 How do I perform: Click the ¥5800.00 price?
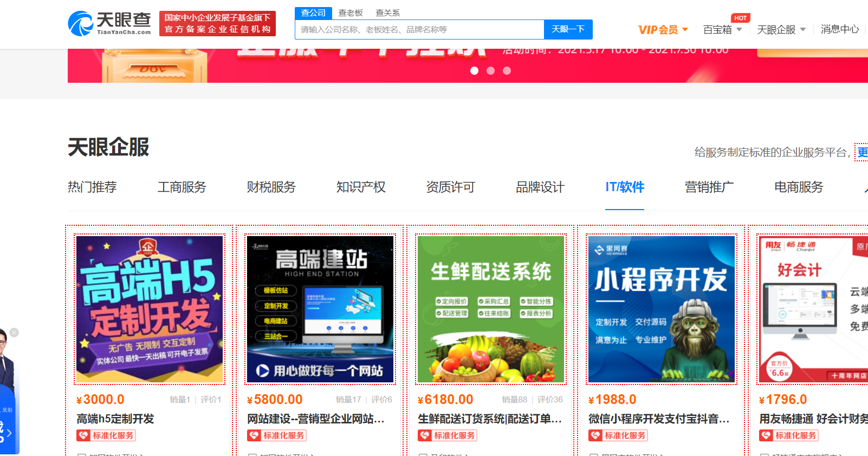pos(275,400)
